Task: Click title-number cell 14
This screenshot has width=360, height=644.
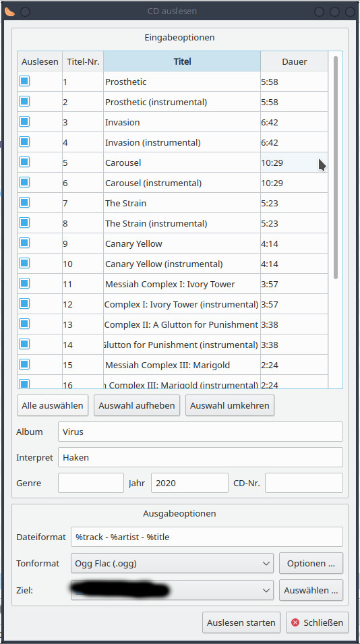Action: pyautogui.click(x=83, y=345)
